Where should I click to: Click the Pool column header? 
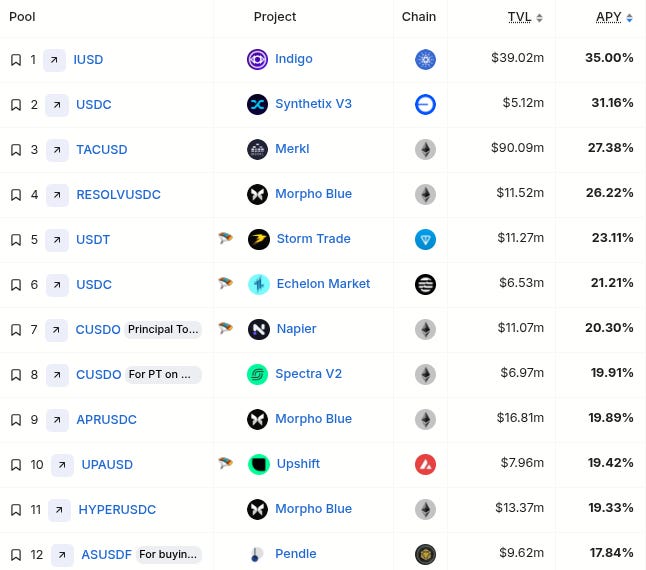tap(22, 17)
